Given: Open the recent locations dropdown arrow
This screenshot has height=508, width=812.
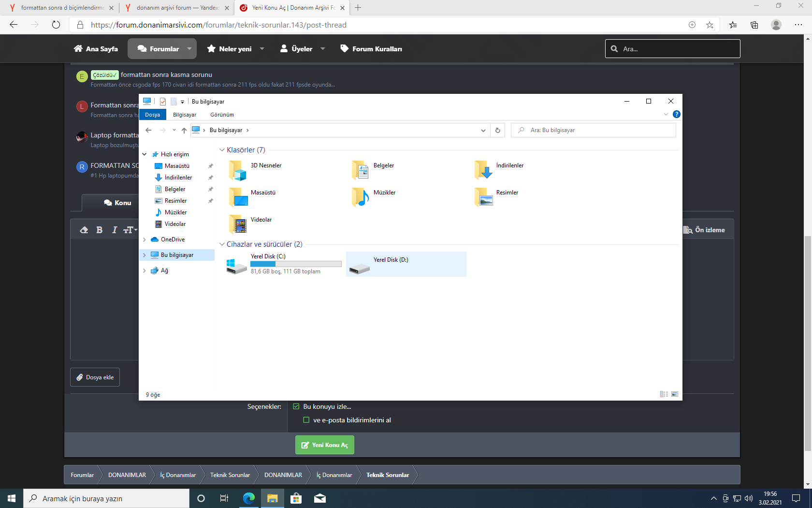Looking at the screenshot, I should pos(174,130).
